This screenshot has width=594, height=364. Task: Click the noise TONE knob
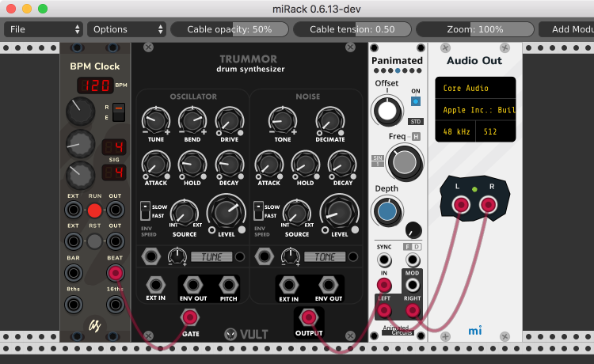(283, 121)
